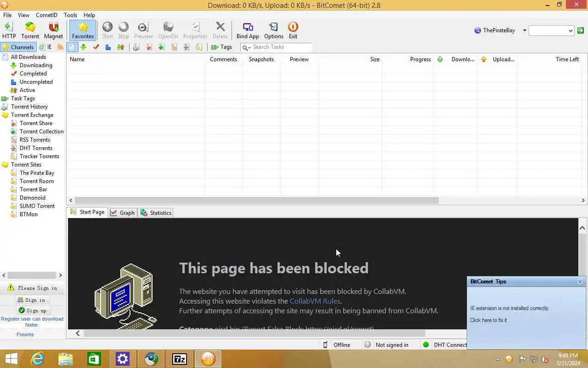This screenshot has width=588, height=368.
Task: Click the Torrent Collection filter icon
Action: (161, 47)
